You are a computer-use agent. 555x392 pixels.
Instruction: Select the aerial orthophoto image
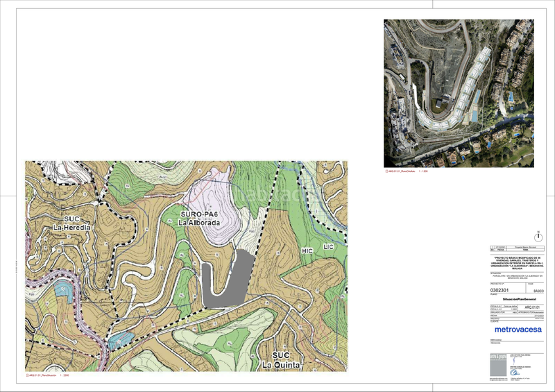coord(459,94)
